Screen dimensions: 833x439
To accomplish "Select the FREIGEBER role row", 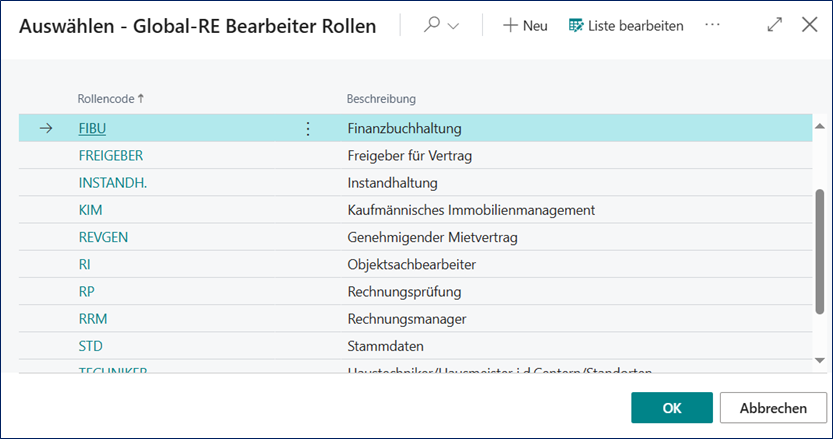I will [x=110, y=156].
